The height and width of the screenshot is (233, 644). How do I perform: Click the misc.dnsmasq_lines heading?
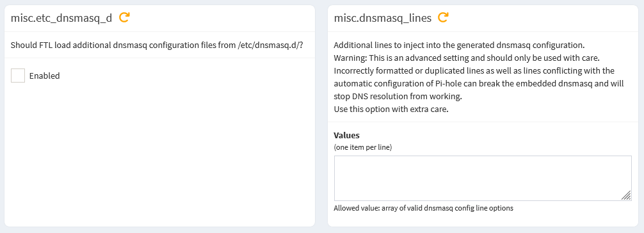pyautogui.click(x=382, y=18)
